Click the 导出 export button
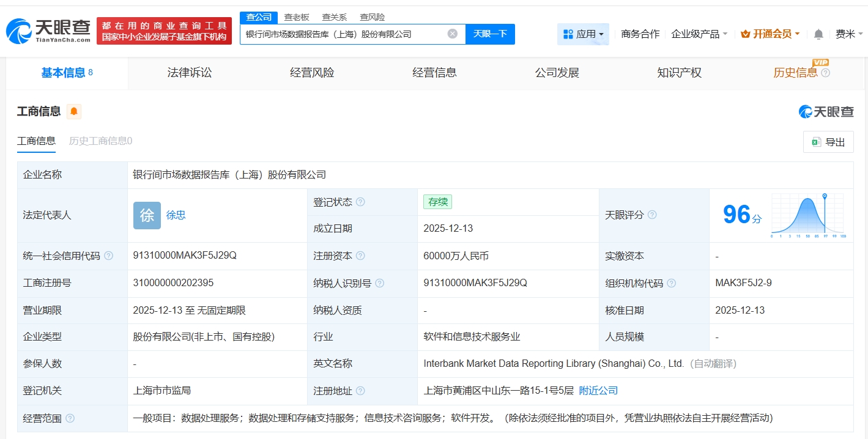868x439 pixels. (828, 142)
